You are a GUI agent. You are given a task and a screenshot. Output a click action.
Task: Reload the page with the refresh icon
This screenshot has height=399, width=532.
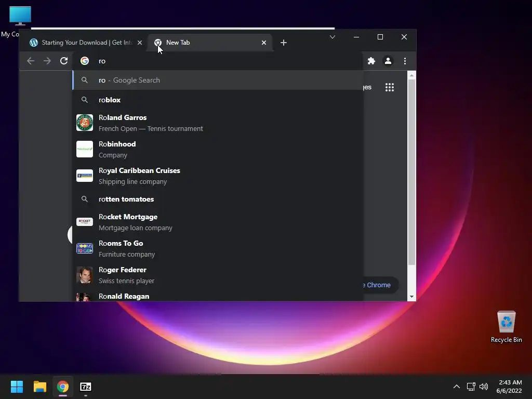pyautogui.click(x=64, y=61)
